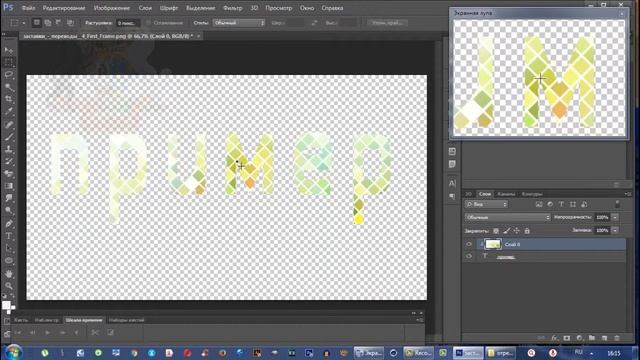Hide the text layer

point(469,256)
